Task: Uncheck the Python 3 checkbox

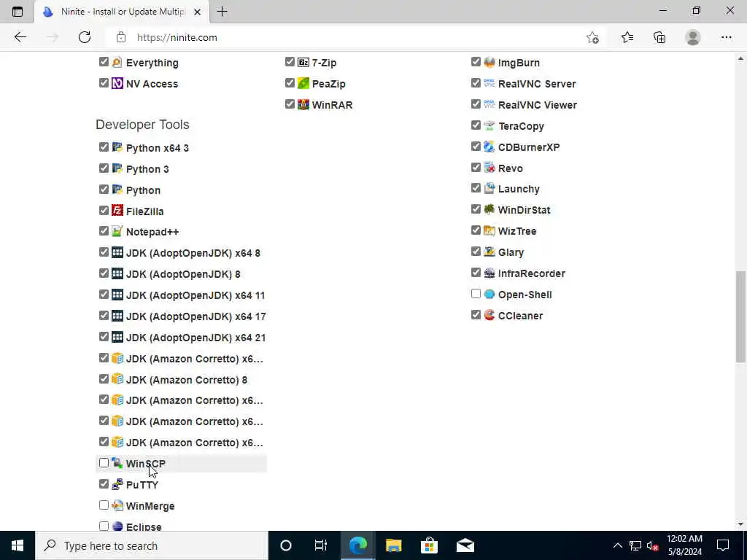Action: pos(104,168)
